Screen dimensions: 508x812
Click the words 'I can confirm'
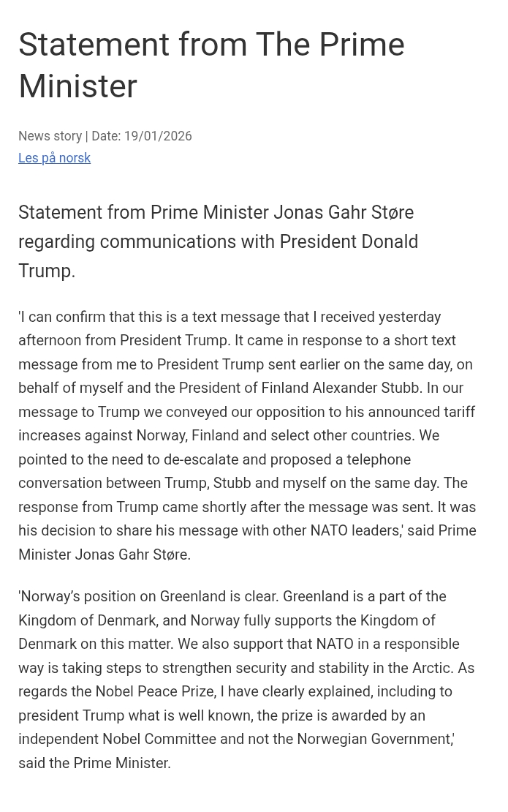coord(63,317)
